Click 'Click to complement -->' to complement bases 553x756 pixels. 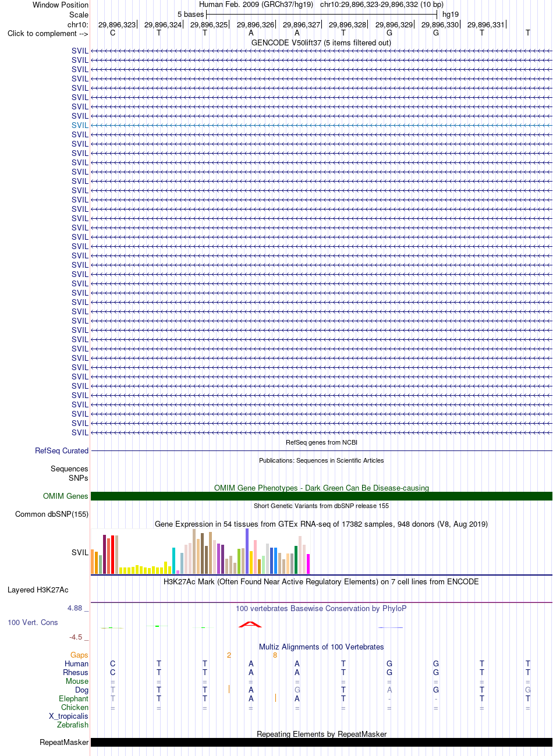[48, 33]
